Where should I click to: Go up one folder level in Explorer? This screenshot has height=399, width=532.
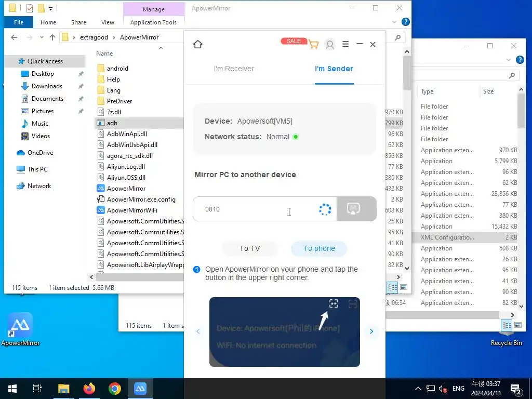point(52,37)
